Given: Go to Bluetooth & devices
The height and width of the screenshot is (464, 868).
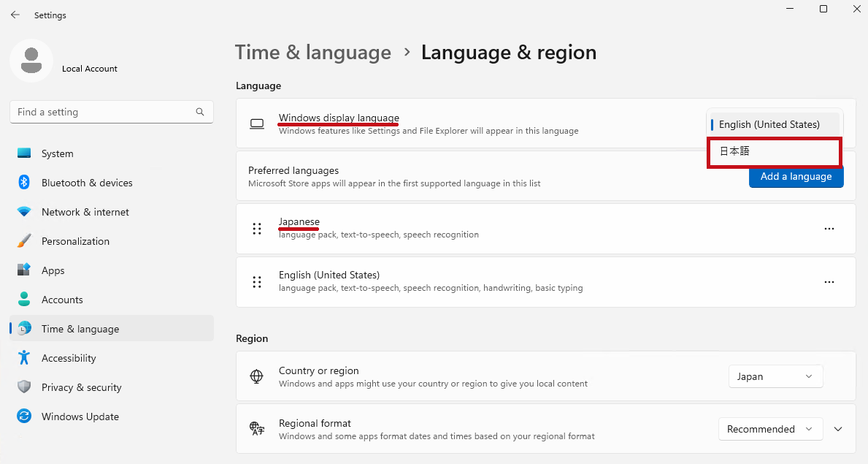Looking at the screenshot, I should (x=112, y=183).
